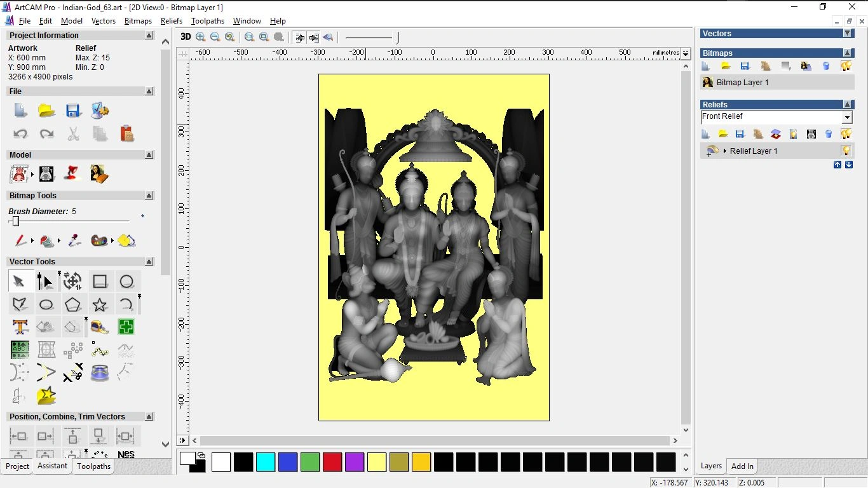Toggle all bitmap layers visibility bulbs

tap(846, 65)
